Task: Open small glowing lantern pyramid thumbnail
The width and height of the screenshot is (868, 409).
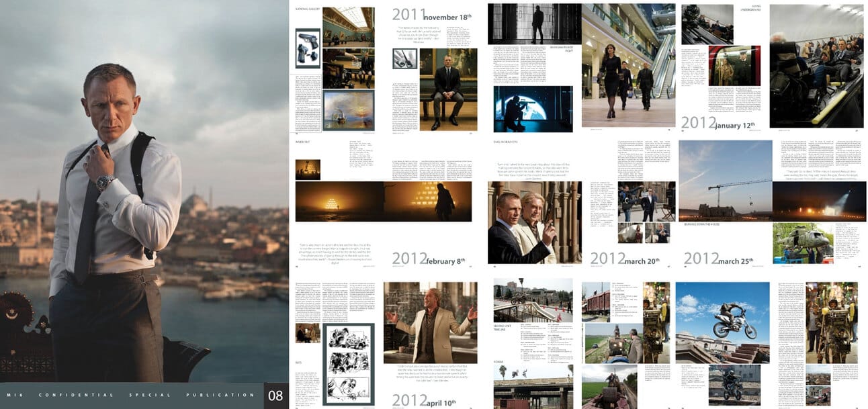Action: pyautogui.click(x=308, y=169)
